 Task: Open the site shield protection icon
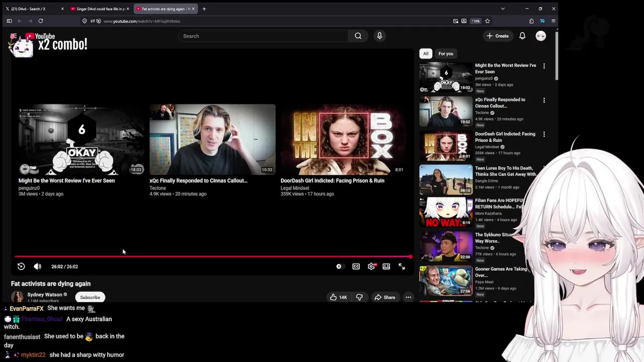coord(85,21)
